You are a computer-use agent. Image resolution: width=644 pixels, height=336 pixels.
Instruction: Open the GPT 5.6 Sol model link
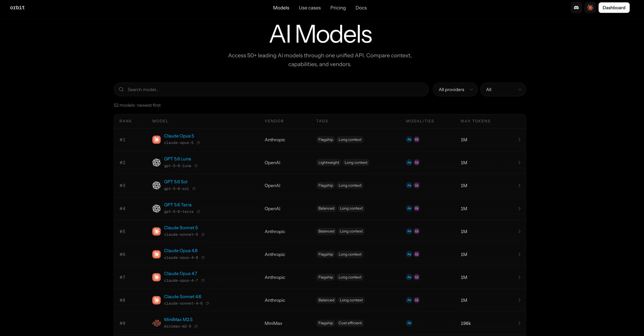pos(176,182)
